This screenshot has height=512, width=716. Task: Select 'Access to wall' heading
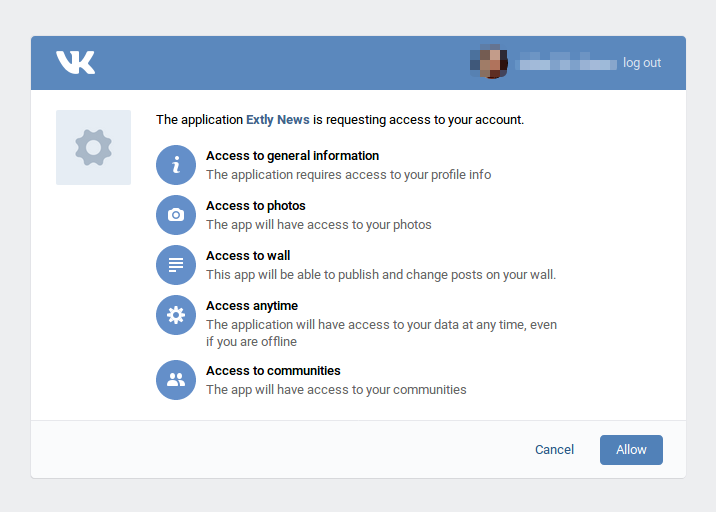248,256
